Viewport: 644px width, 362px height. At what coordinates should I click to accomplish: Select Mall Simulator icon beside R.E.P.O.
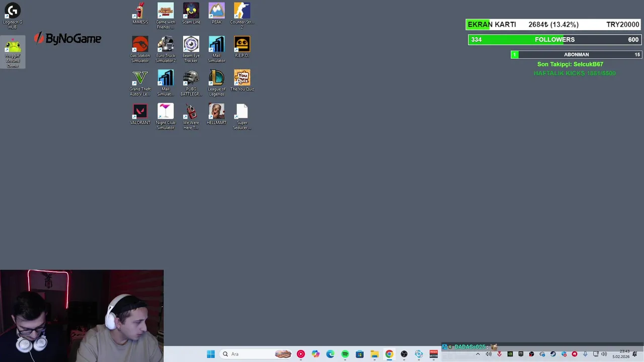point(216,49)
